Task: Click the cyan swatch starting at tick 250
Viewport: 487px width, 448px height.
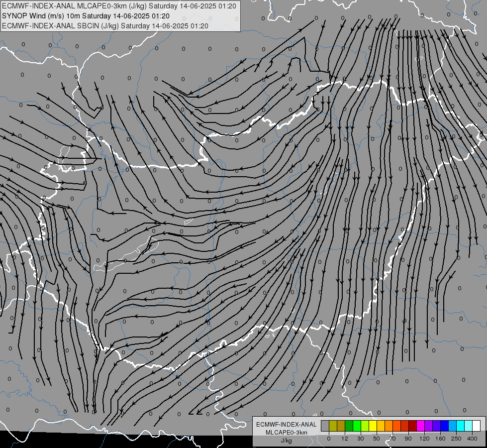Action: pyautogui.click(x=460, y=426)
